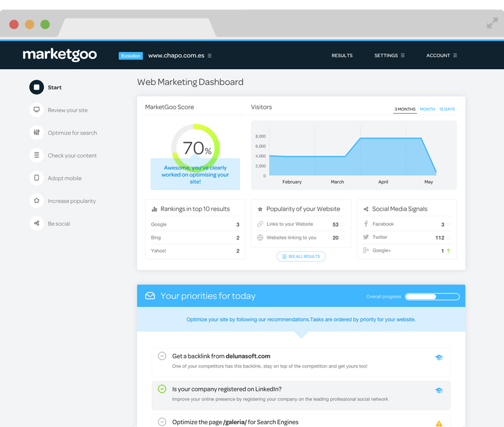The width and height of the screenshot is (504, 427).
Task: Click the warning triangle on galeria task
Action: pyautogui.click(x=438, y=423)
